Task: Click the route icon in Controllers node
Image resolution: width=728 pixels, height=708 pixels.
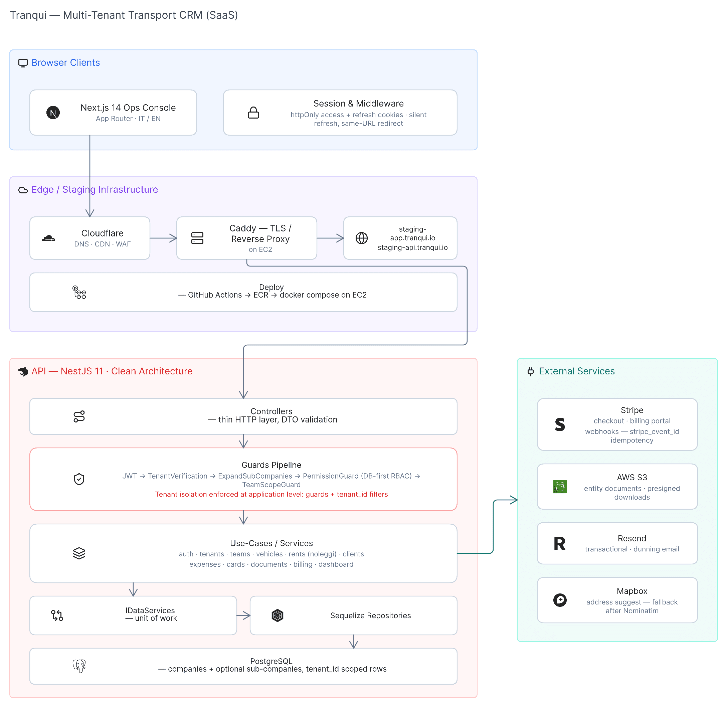Action: (x=79, y=416)
